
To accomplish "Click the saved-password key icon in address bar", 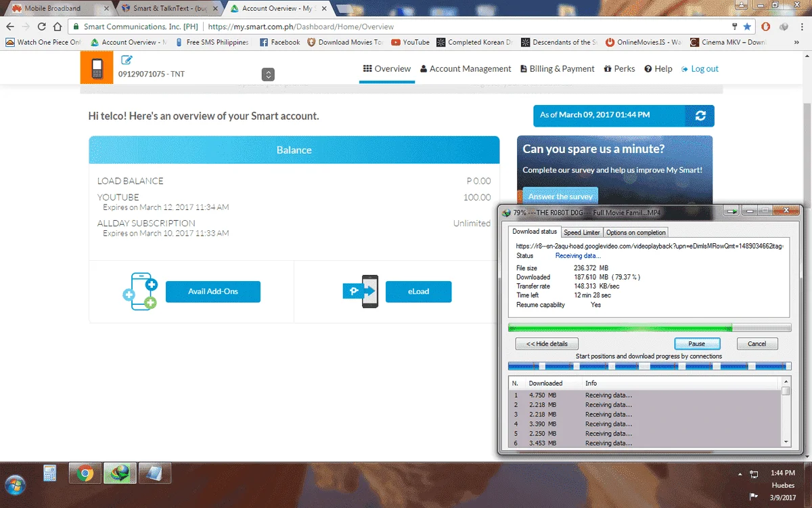I will pyautogui.click(x=735, y=26).
